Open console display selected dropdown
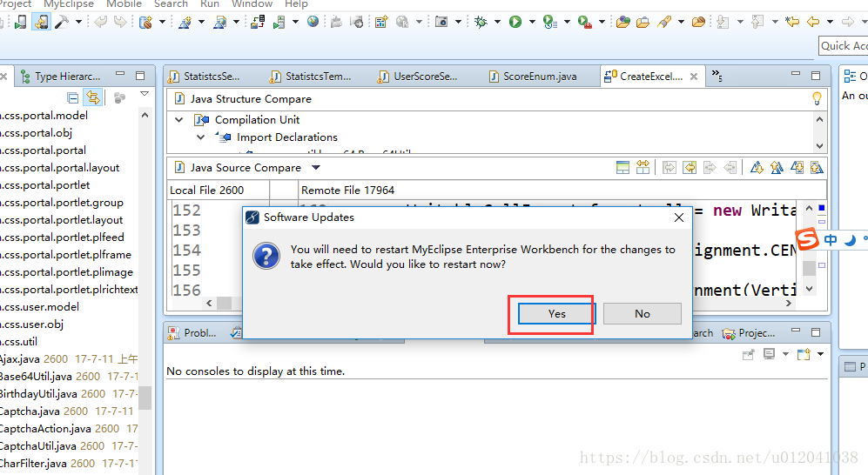Image resolution: width=868 pixels, height=475 pixels. (785, 354)
